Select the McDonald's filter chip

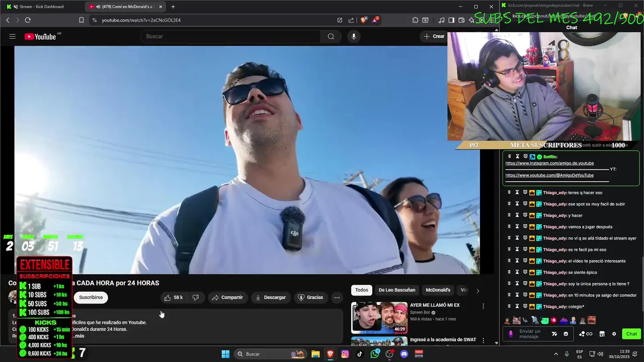pyautogui.click(x=438, y=290)
